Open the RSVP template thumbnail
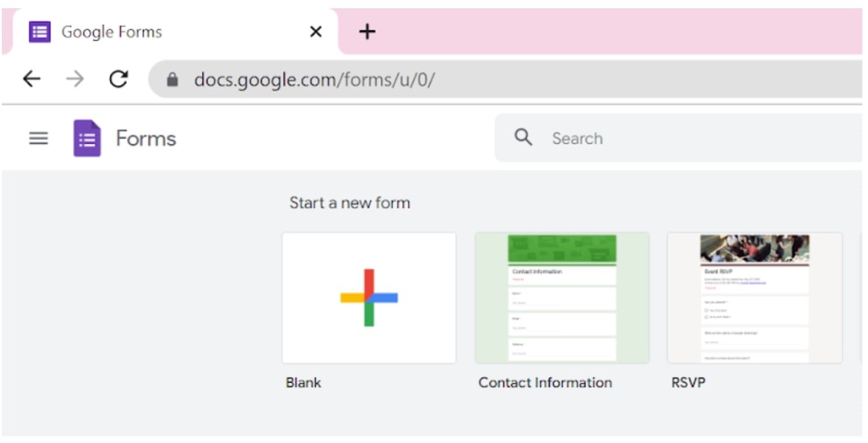The width and height of the screenshot is (868, 443). coord(755,297)
